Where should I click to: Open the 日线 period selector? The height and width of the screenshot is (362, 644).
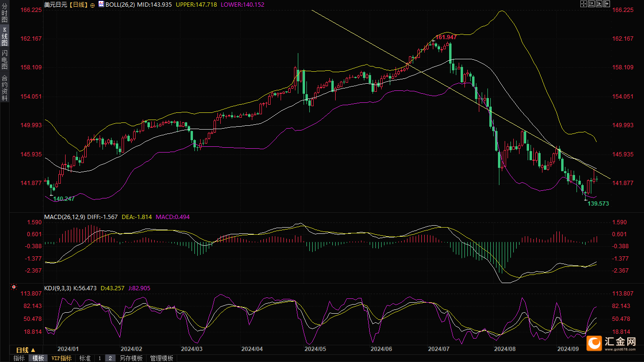click(26, 350)
